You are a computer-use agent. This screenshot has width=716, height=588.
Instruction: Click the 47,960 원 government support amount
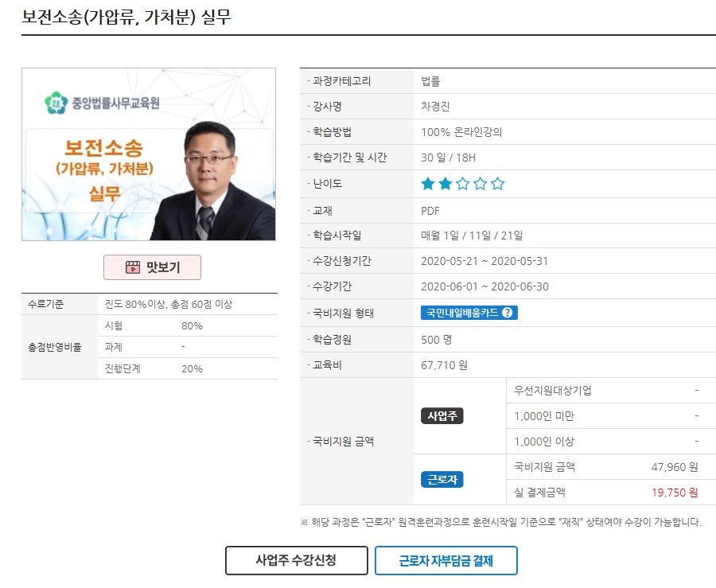(x=674, y=467)
